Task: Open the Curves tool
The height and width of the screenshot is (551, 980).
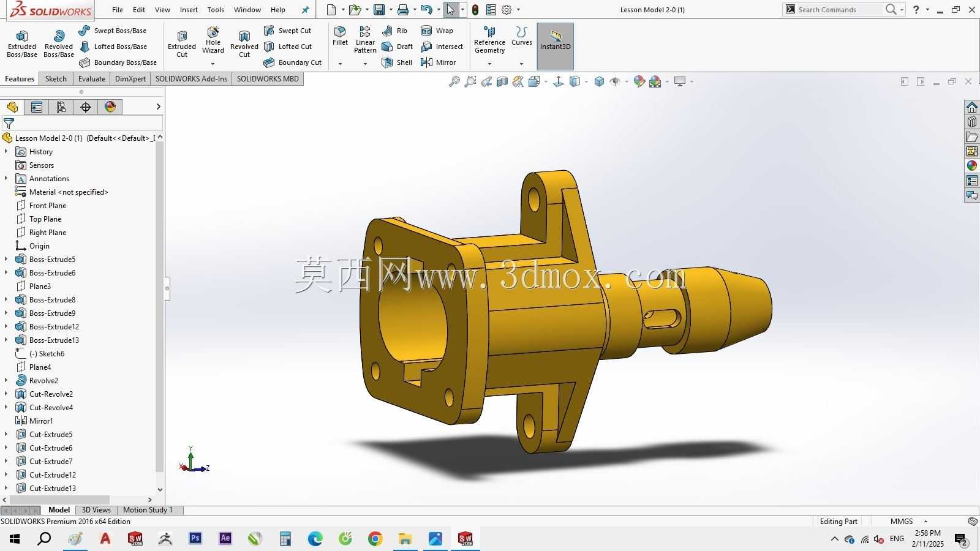Action: [x=522, y=36]
